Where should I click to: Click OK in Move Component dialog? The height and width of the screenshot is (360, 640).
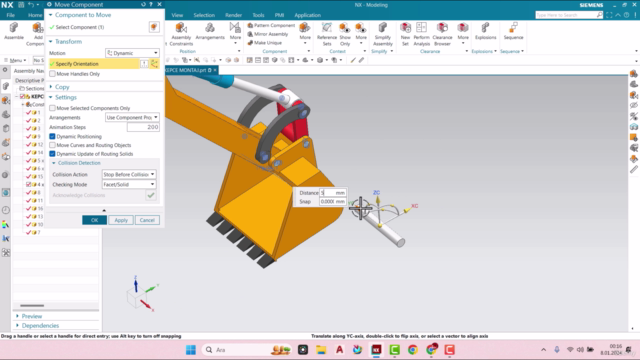[x=94, y=220]
